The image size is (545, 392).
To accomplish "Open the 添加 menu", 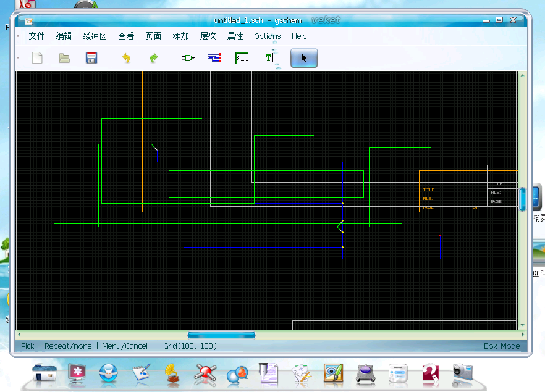I will tap(180, 36).
